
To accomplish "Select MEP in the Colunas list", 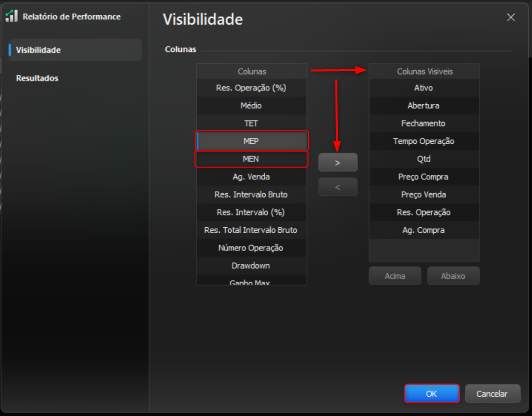I will 251,141.
